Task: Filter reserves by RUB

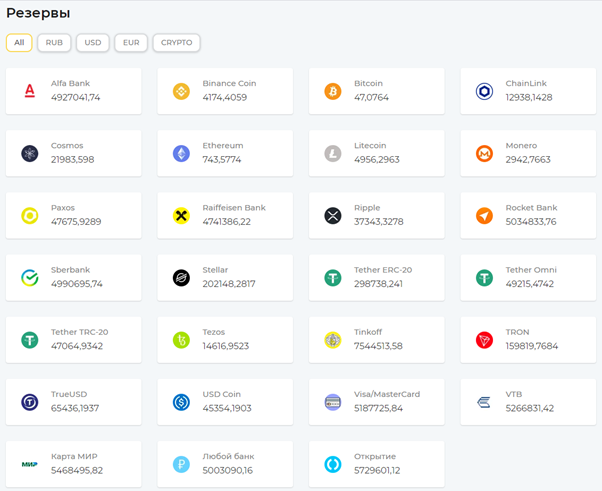Action: [54, 43]
